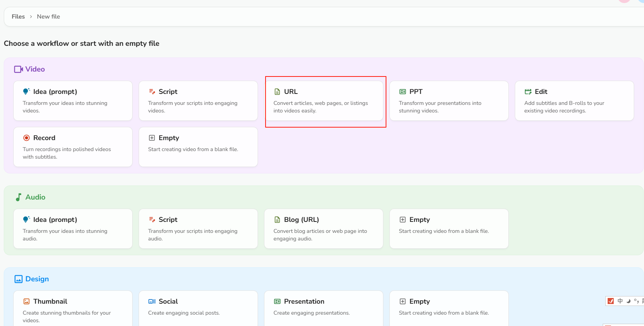Open the Audio Script workflow card
Image resolution: width=644 pixels, height=326 pixels.
pyautogui.click(x=198, y=229)
